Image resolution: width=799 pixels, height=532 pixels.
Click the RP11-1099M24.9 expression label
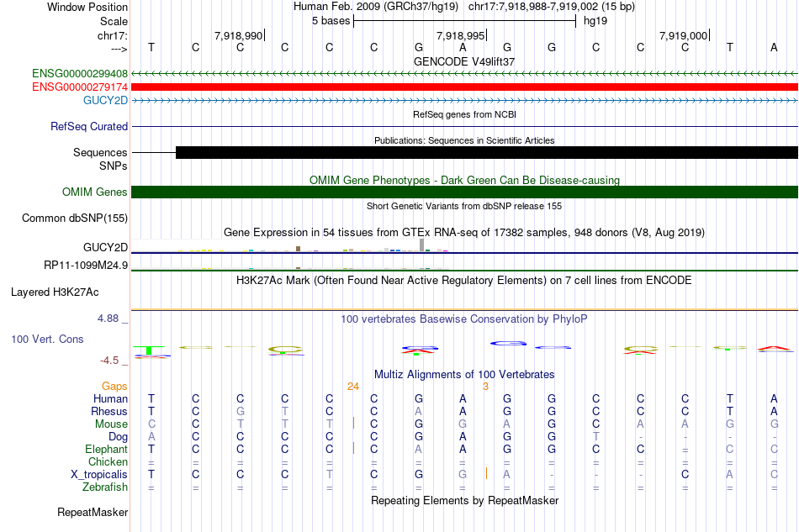point(86,266)
